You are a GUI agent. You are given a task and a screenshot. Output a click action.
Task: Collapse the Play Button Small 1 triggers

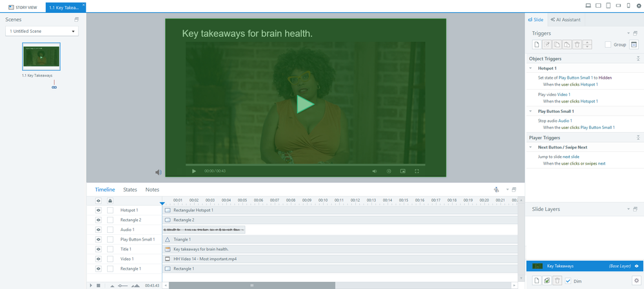(x=531, y=112)
